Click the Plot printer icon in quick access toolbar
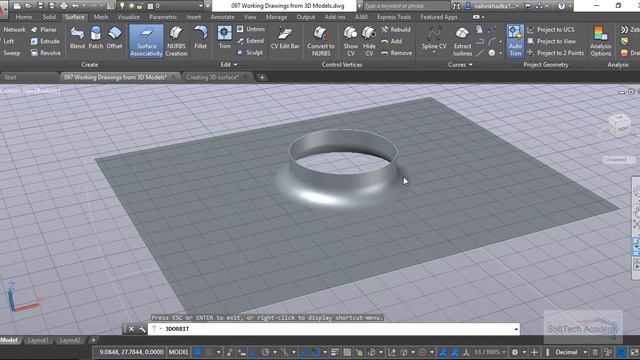640x360 pixels. coord(64,6)
